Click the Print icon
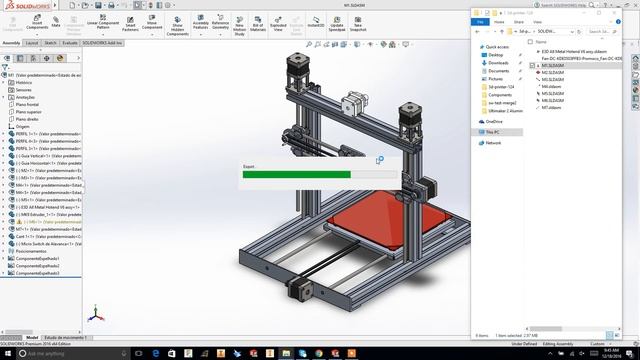Image resolution: width=640 pixels, height=360 pixels. pos(111,5)
